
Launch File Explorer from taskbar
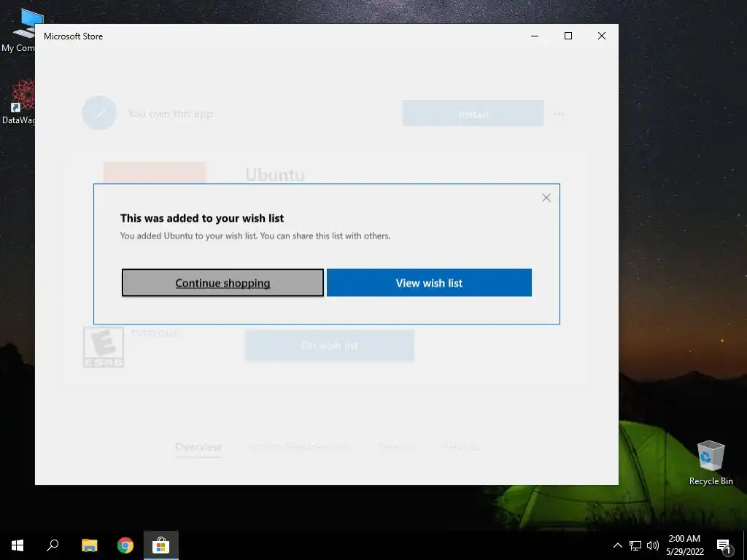point(89,545)
